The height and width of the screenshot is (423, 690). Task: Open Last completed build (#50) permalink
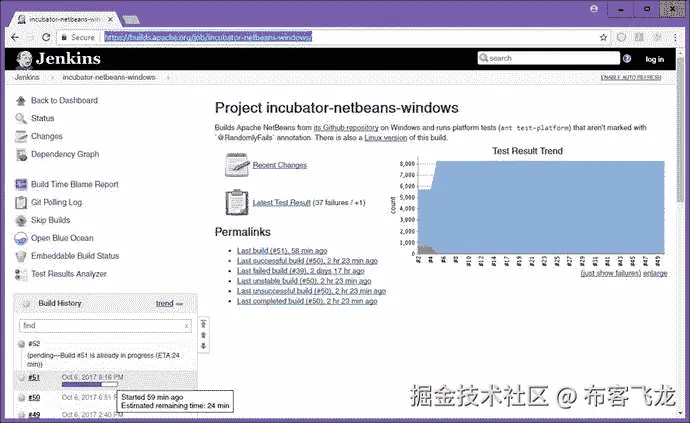tap(307, 302)
